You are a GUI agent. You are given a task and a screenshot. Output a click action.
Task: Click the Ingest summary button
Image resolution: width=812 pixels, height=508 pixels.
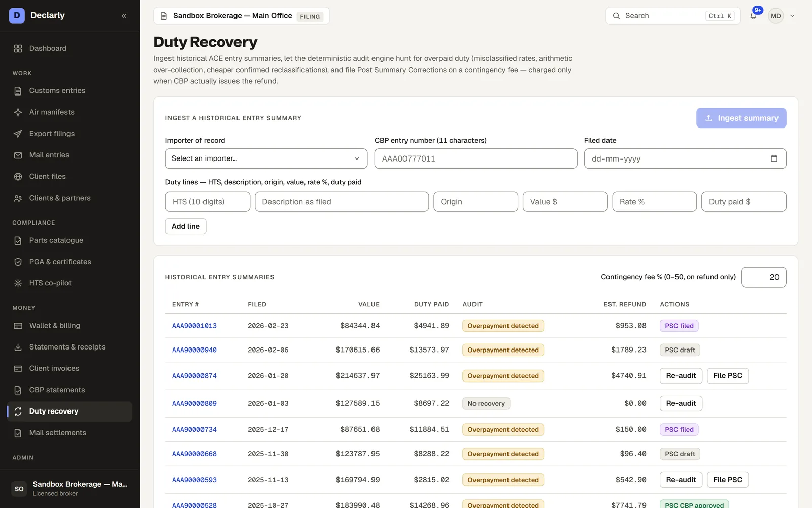(x=741, y=118)
